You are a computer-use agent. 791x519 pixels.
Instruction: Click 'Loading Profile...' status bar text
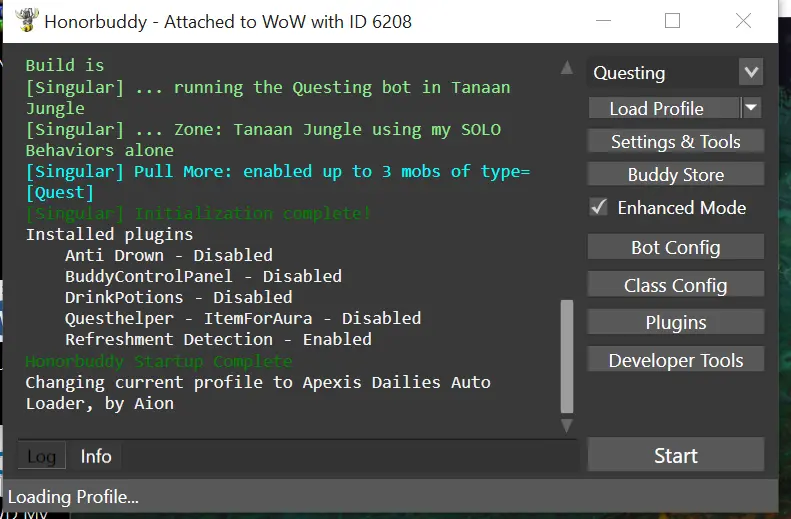(x=73, y=497)
